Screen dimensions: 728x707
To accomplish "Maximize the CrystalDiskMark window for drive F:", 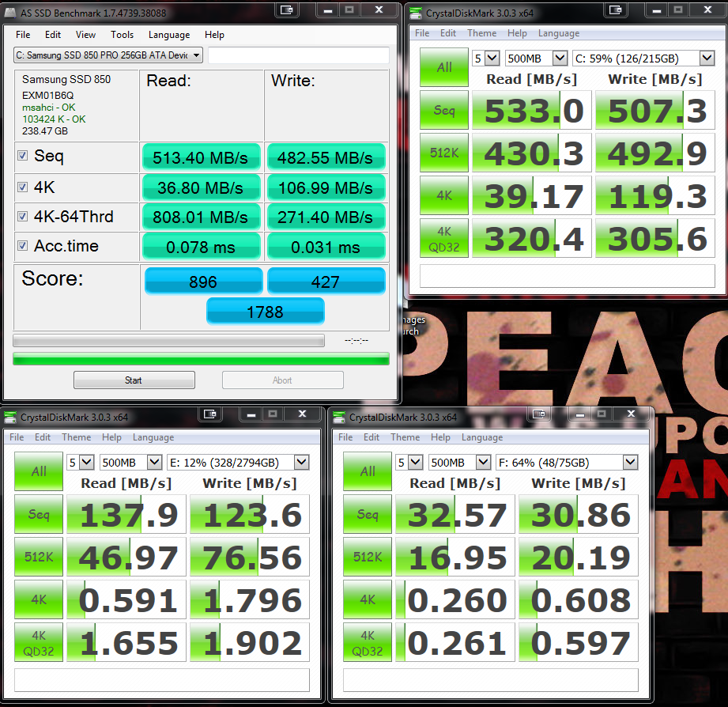I will (601, 414).
